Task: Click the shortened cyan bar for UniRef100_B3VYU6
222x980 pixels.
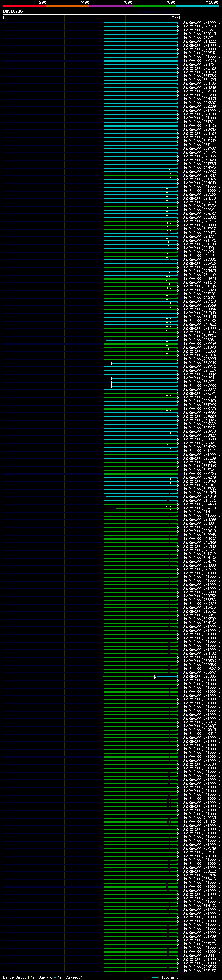Action: 144,363
